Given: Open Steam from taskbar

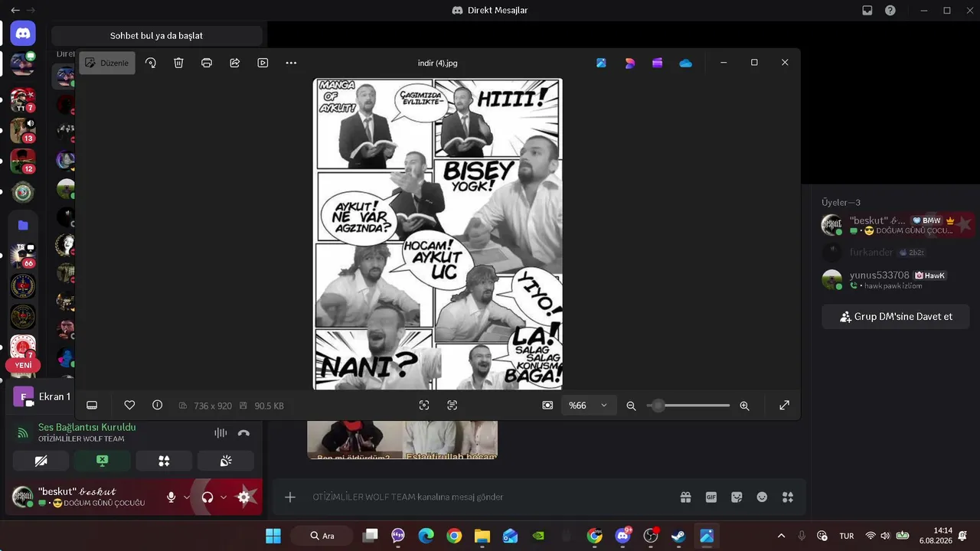Looking at the screenshot, I should click(x=678, y=536).
